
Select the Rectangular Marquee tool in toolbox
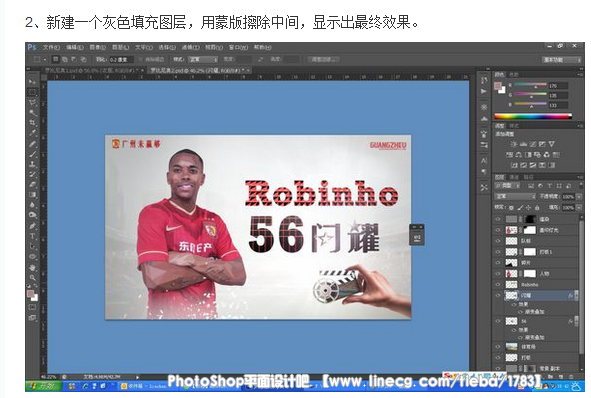[x=32, y=92]
